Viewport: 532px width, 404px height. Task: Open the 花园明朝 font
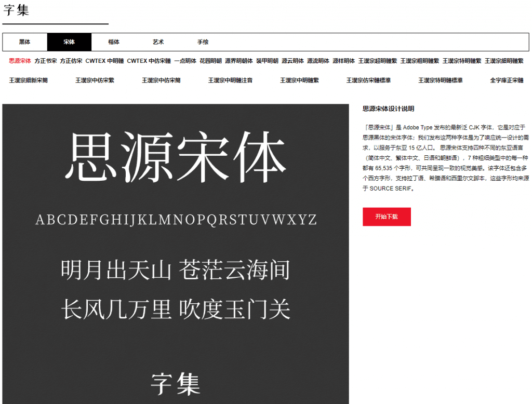pyautogui.click(x=210, y=61)
